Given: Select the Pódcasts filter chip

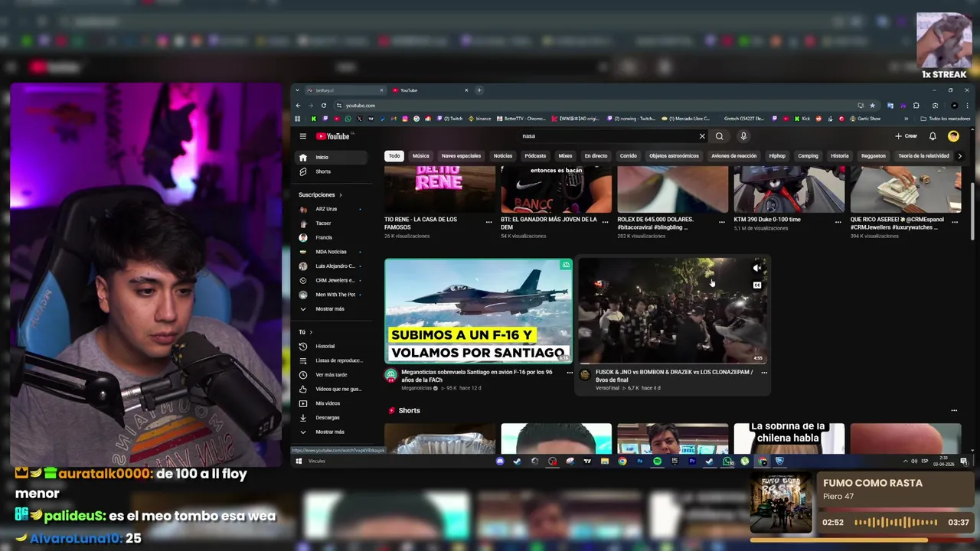Looking at the screenshot, I should (x=535, y=156).
